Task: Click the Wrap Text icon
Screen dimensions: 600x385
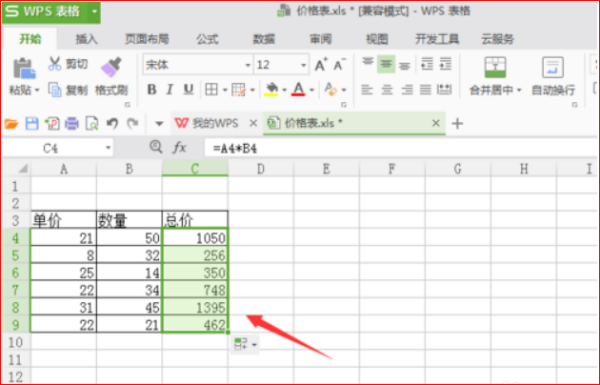Action: (x=553, y=67)
